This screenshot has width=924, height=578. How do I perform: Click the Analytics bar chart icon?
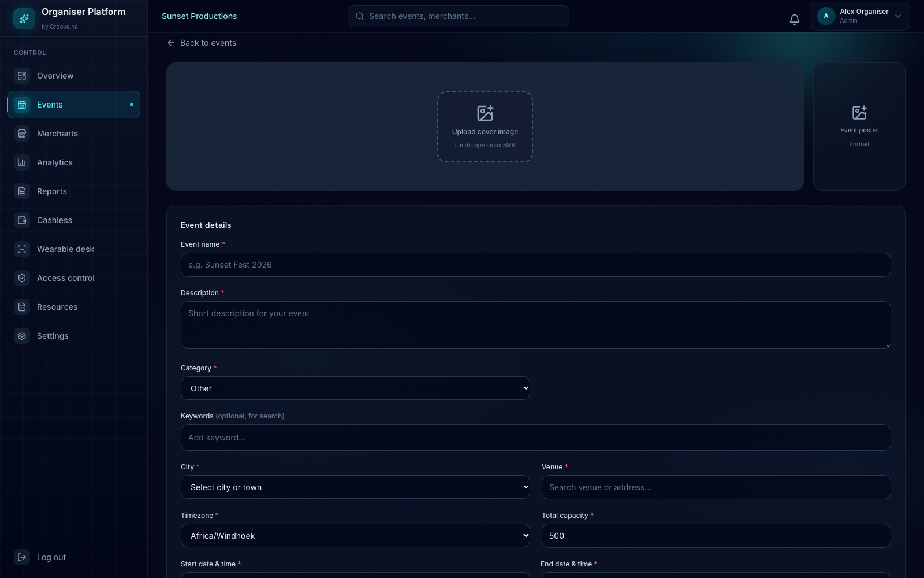[x=22, y=162]
